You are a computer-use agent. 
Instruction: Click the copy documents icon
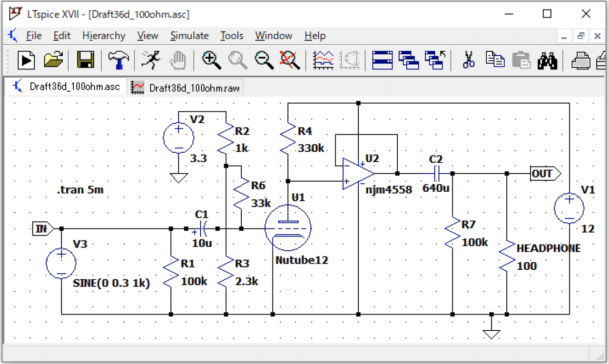(x=495, y=60)
